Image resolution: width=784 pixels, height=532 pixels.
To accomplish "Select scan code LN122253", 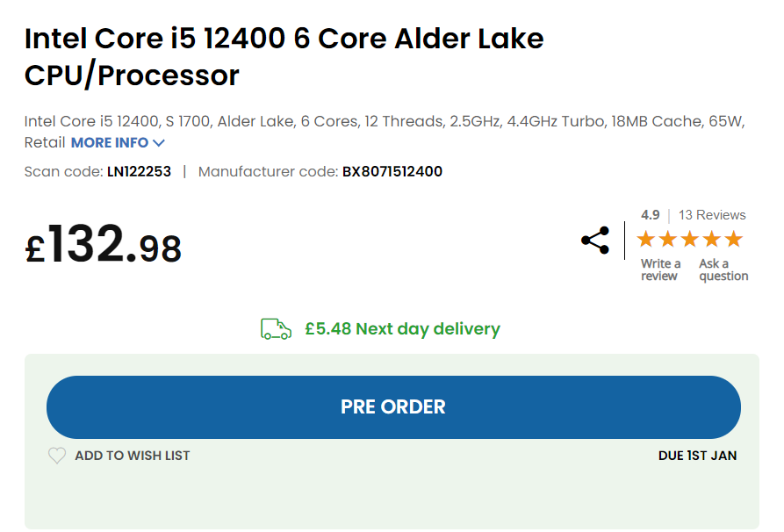I will click(139, 171).
